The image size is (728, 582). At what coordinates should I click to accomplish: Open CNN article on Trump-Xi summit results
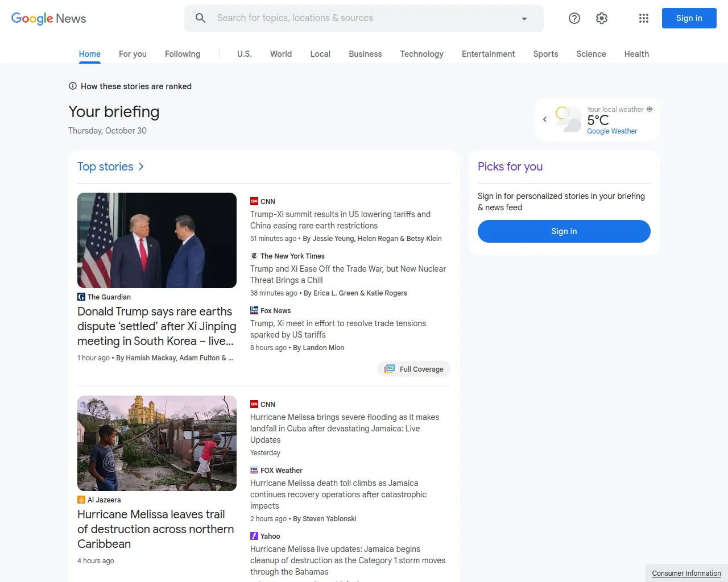[340, 220]
